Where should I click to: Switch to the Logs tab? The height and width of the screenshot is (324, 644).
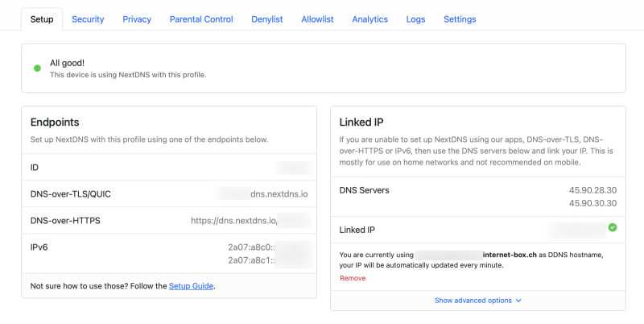pos(415,19)
